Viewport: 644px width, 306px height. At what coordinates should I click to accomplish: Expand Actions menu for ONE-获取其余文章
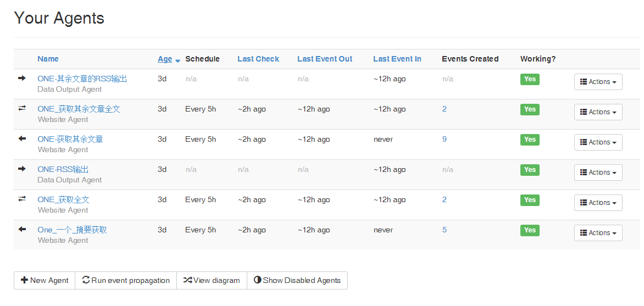(598, 142)
